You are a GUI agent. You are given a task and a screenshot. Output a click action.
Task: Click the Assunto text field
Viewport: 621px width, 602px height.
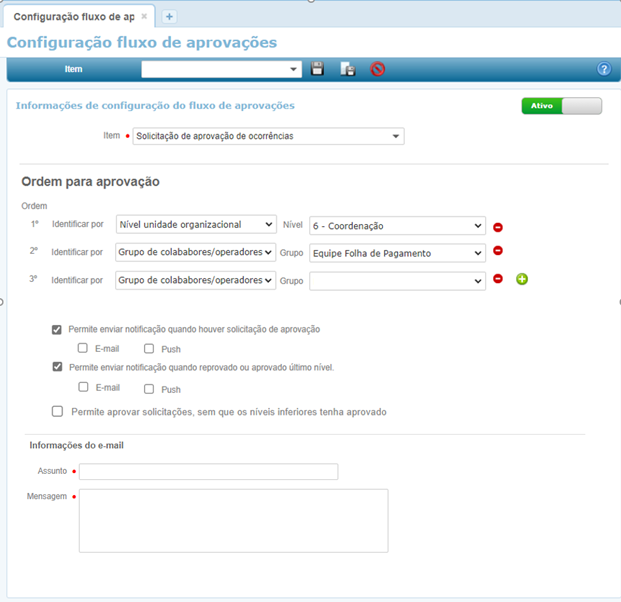pos(208,472)
